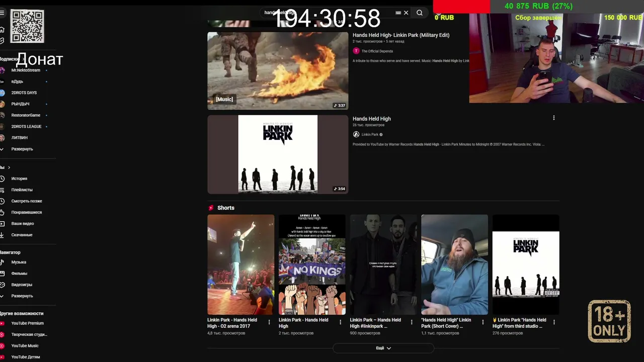
Task: Click the YouTube Music red icon
Action: click(x=2, y=346)
